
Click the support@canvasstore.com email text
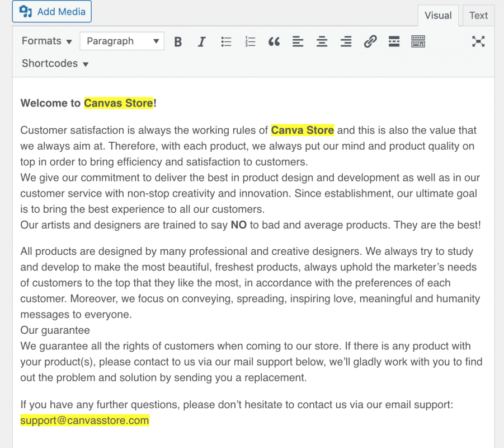(x=84, y=421)
